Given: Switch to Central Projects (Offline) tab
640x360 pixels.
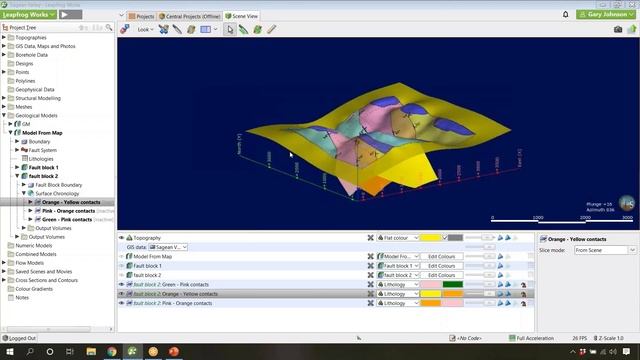Looking at the screenshot, I should [189, 16].
